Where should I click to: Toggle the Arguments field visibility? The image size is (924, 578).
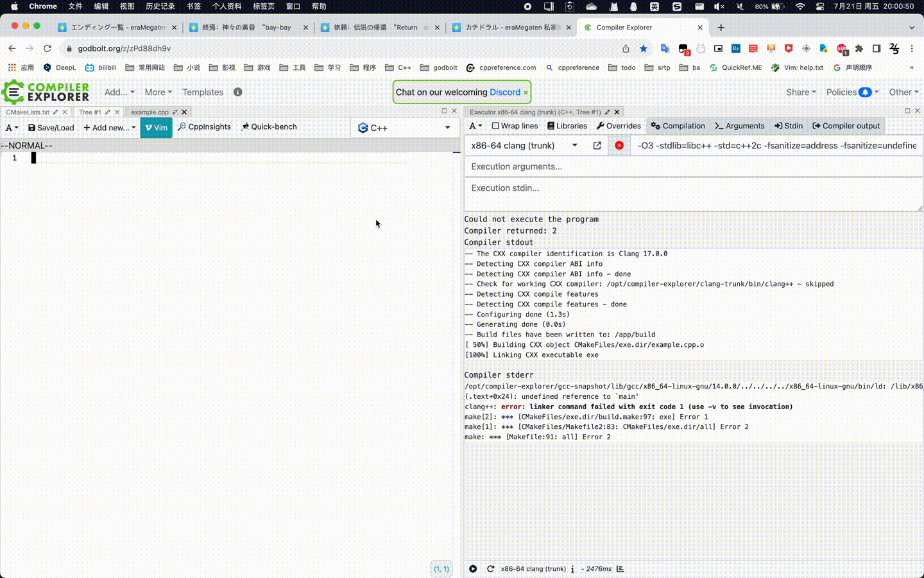pyautogui.click(x=740, y=126)
